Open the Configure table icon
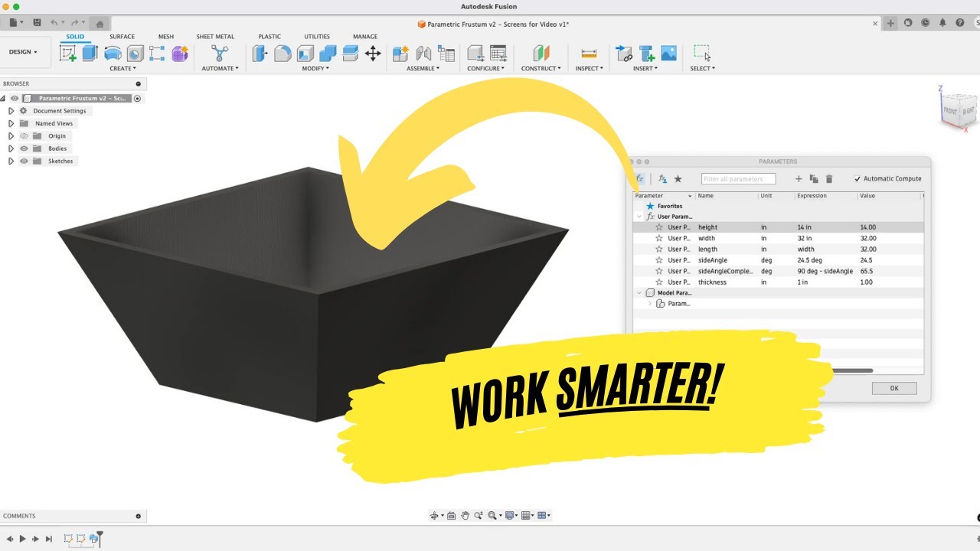The width and height of the screenshot is (980, 551). (x=498, y=54)
